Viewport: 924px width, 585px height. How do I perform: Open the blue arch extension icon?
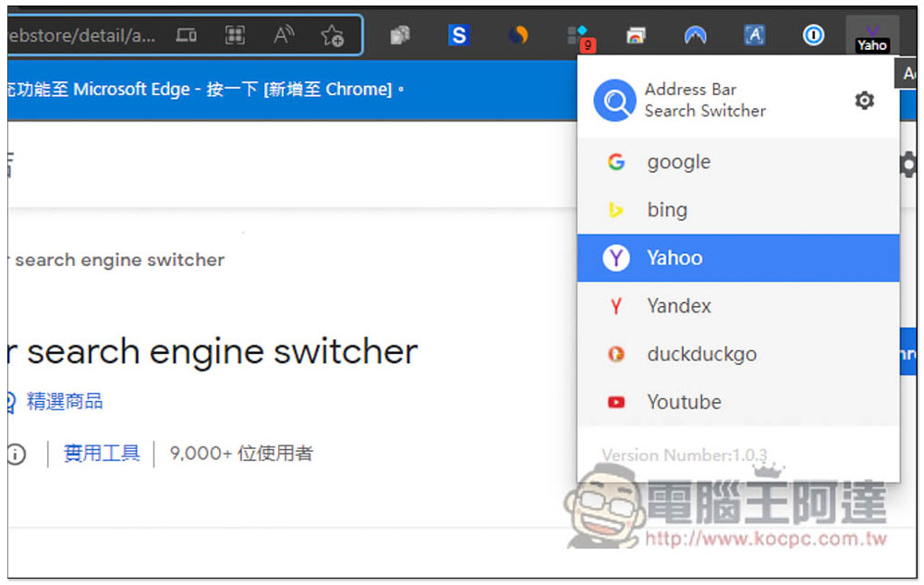click(x=696, y=36)
